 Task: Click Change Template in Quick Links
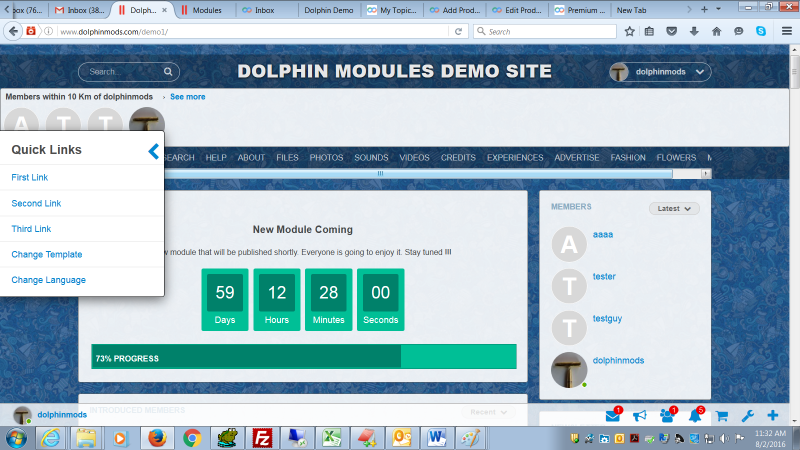pos(47,254)
